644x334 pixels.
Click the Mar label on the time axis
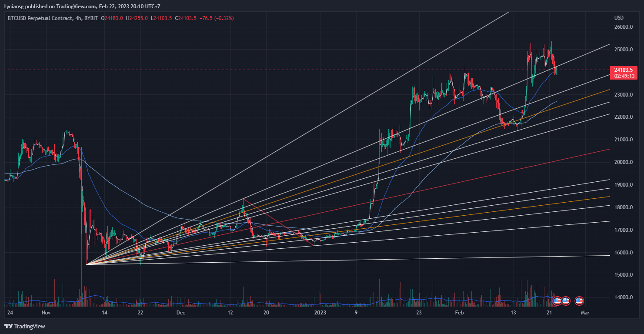coord(585,313)
